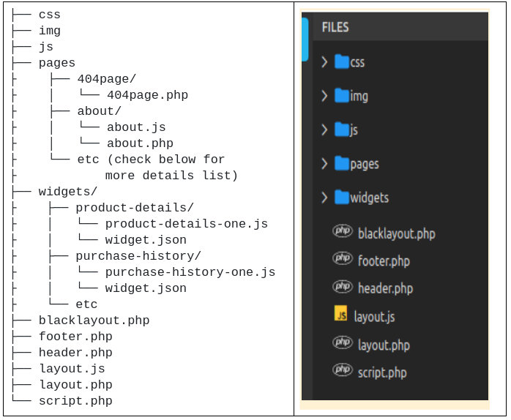Click the FILES panel header
Viewport: 511px width, 420px height.
335,28
